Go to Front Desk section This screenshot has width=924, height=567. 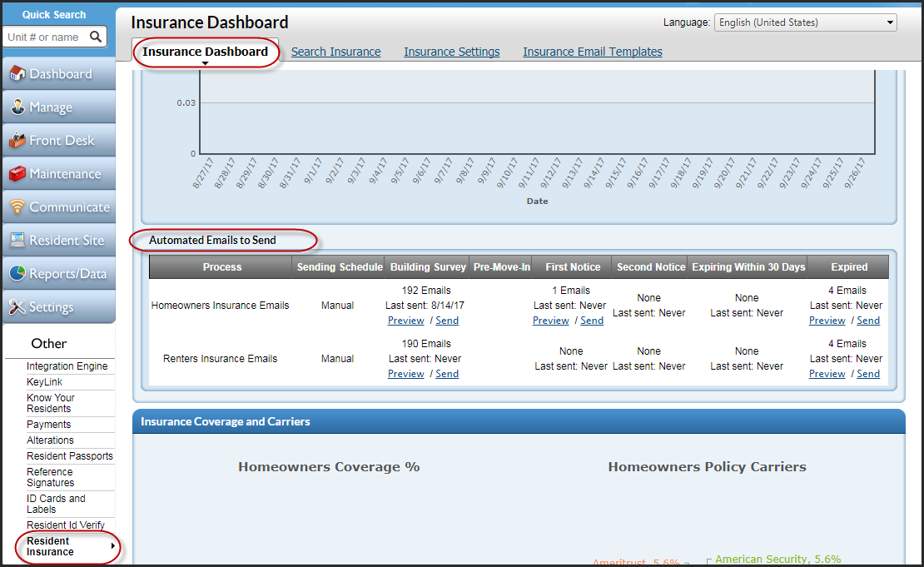point(59,140)
